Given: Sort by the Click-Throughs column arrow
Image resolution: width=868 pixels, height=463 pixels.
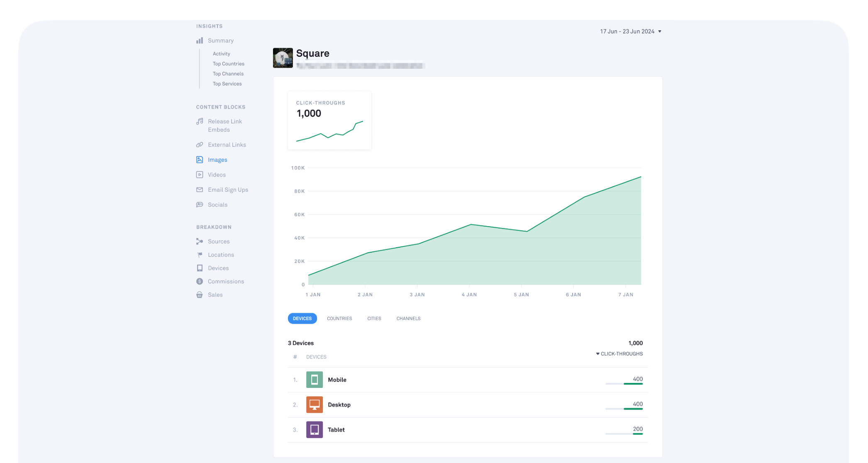Looking at the screenshot, I should pyautogui.click(x=597, y=354).
